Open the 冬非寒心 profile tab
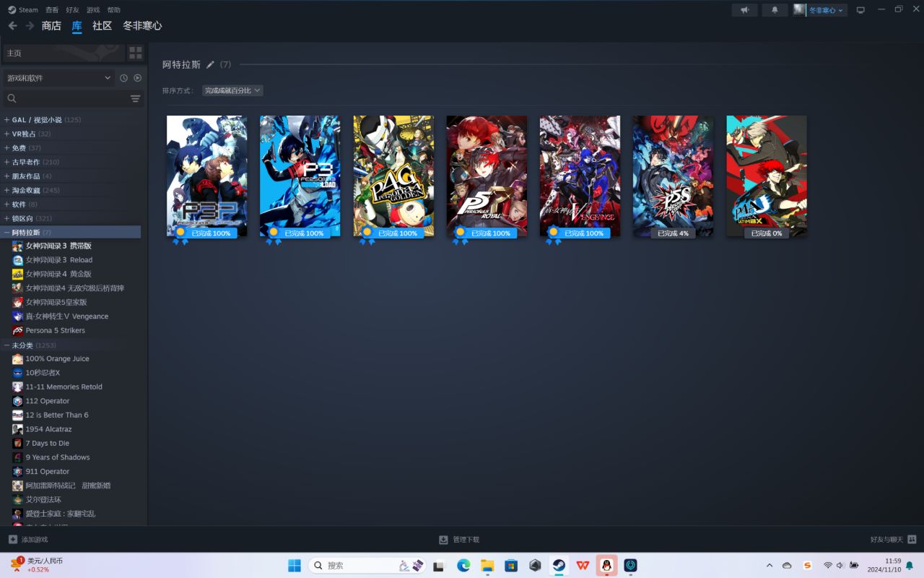Screen dimensions: 924x578 click(x=142, y=26)
